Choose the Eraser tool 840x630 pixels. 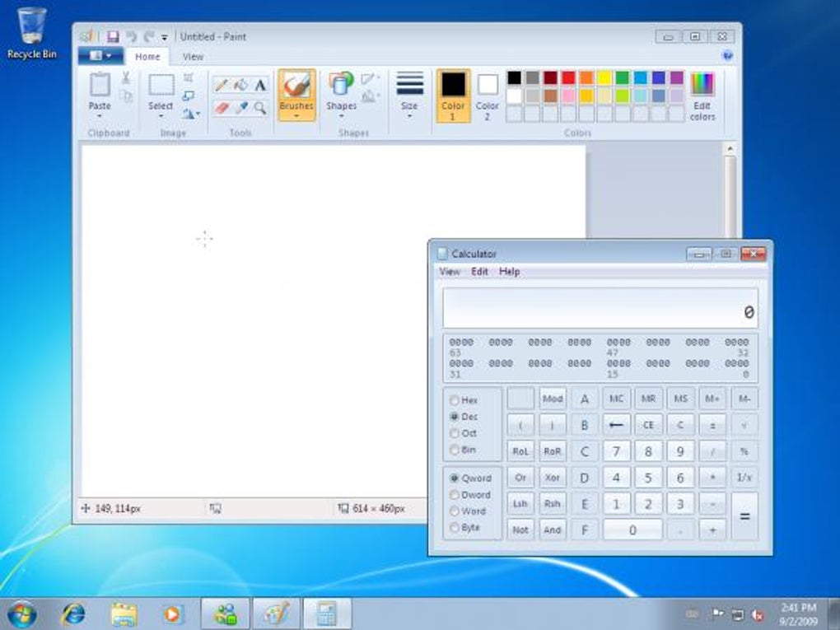pyautogui.click(x=221, y=105)
